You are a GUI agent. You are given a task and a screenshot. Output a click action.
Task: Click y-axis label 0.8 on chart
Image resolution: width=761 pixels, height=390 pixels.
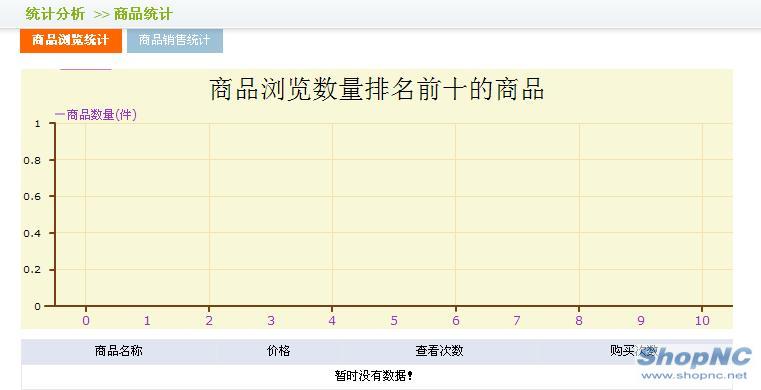(x=32, y=160)
